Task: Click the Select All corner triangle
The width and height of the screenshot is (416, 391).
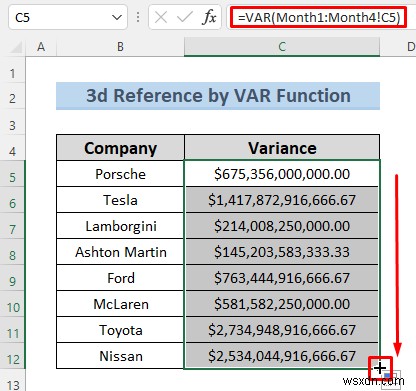Action: click(x=16, y=47)
